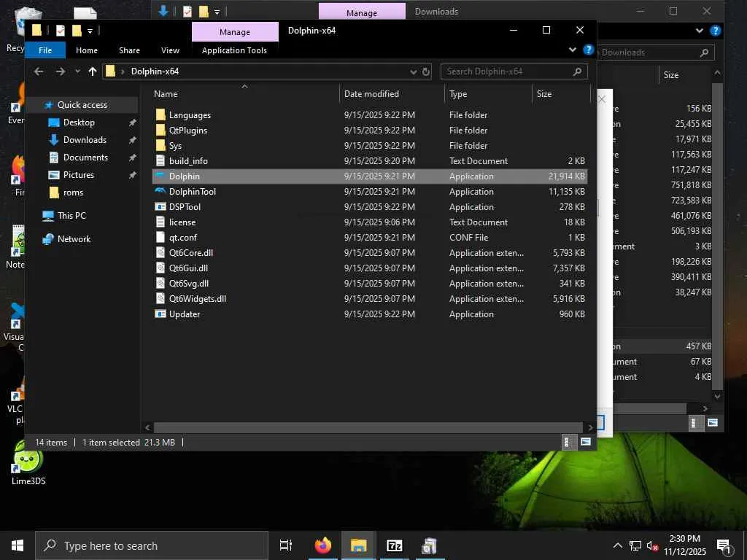Open Desktop in navigation pane
Image resolution: width=747 pixels, height=560 pixels.
(79, 122)
